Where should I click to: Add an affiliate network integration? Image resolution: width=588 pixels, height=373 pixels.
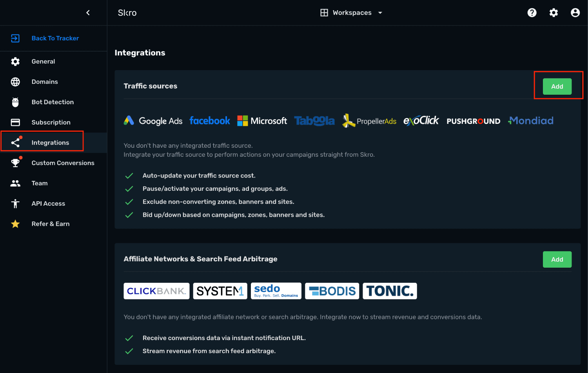coord(557,259)
